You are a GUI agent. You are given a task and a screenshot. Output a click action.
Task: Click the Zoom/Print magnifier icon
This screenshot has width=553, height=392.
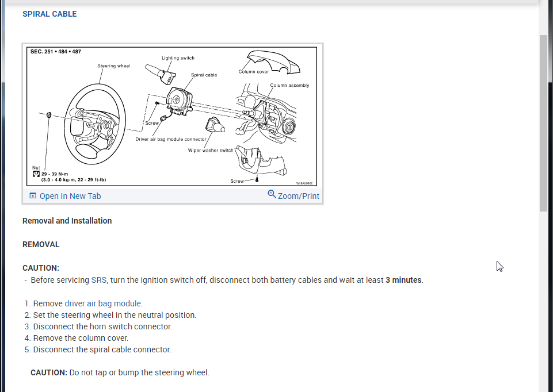tap(272, 194)
